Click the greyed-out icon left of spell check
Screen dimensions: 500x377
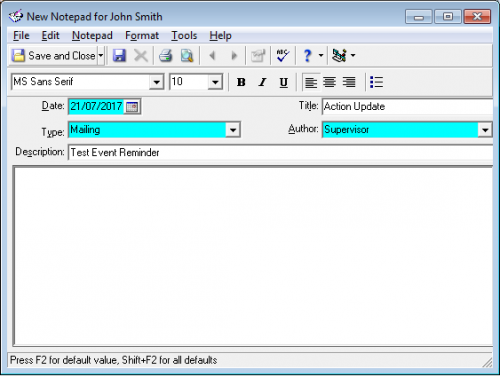(258, 55)
